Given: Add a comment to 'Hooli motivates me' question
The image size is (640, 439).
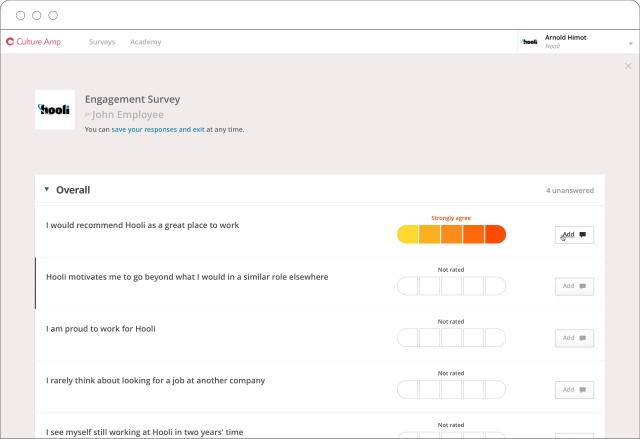Looking at the screenshot, I should point(574,286).
